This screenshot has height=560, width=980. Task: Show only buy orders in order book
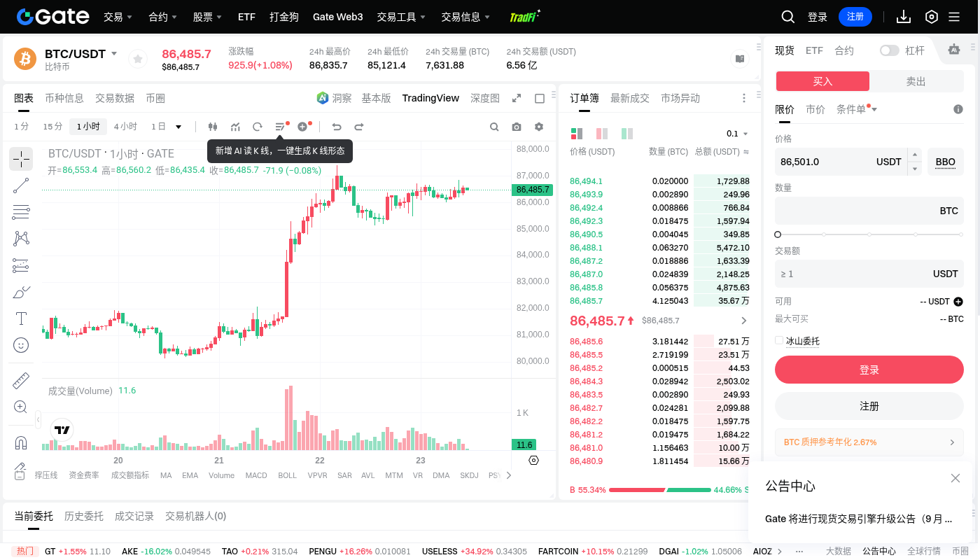point(627,133)
